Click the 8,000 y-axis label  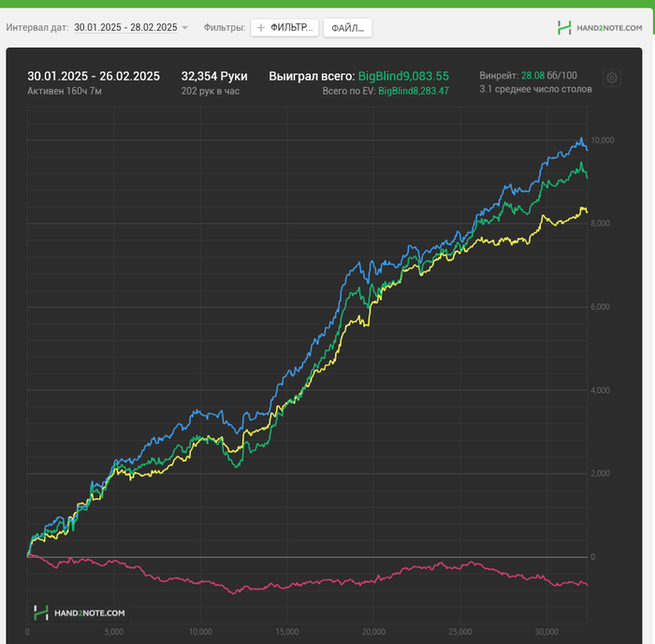(601, 223)
